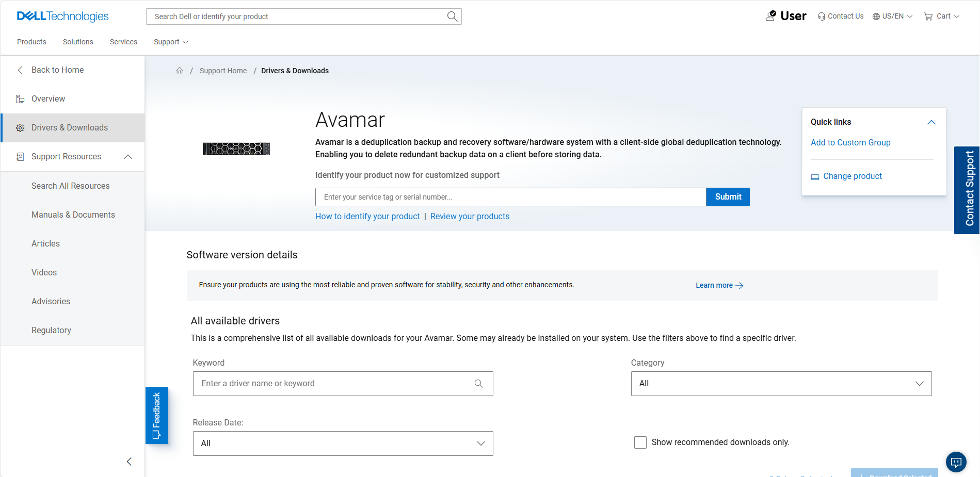
Task: Open the chat assistant bubble
Action: pyautogui.click(x=956, y=462)
